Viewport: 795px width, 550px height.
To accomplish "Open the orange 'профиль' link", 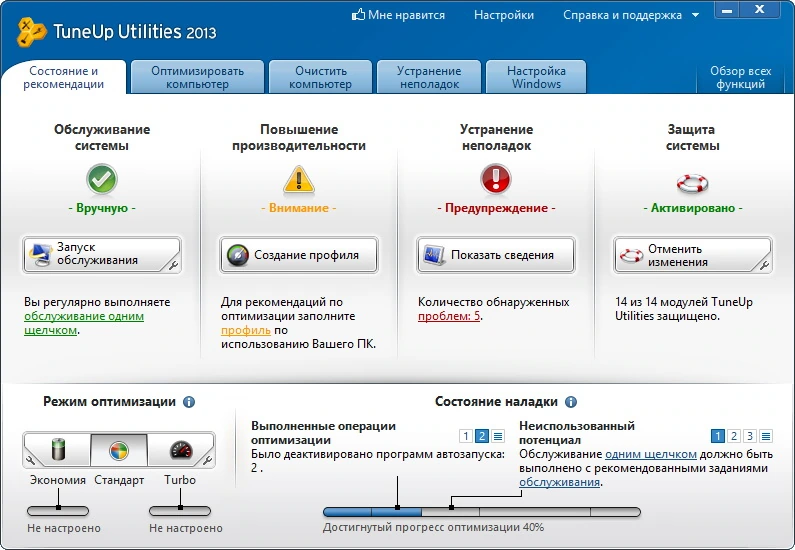I will point(245,330).
